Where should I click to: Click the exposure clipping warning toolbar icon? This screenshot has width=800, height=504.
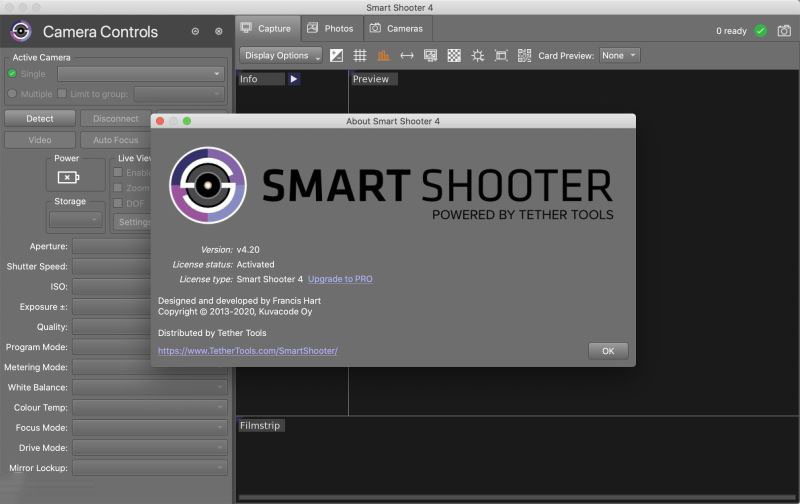(x=336, y=56)
